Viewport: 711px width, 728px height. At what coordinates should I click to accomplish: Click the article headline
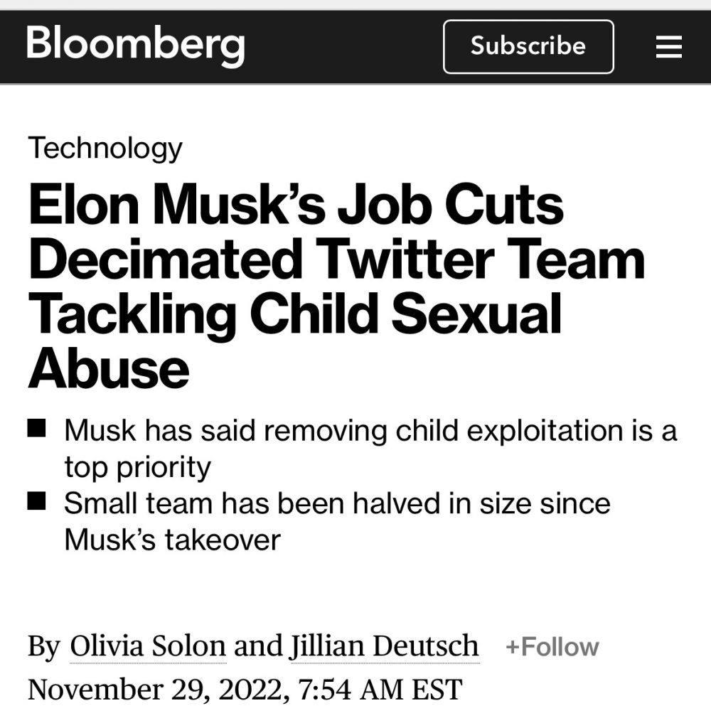334,283
